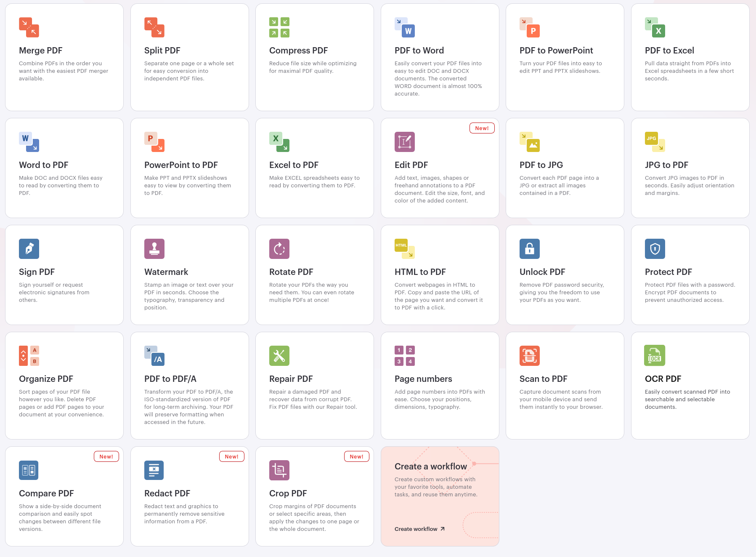
Task: Open the Watermark stamp icon
Action: pyautogui.click(x=154, y=249)
